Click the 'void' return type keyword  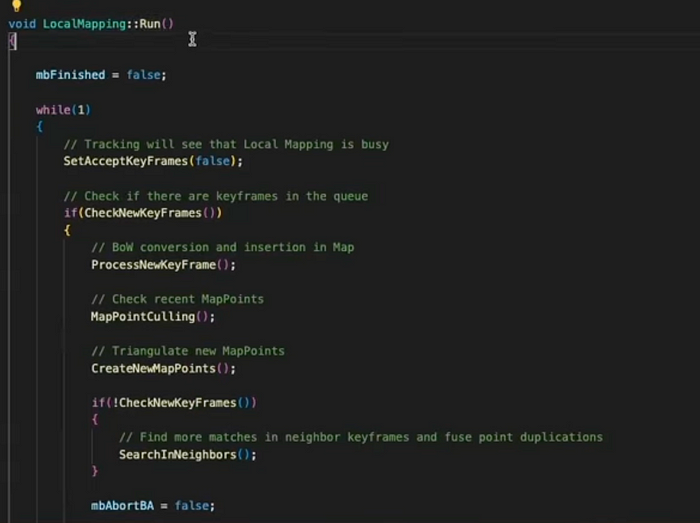point(22,24)
